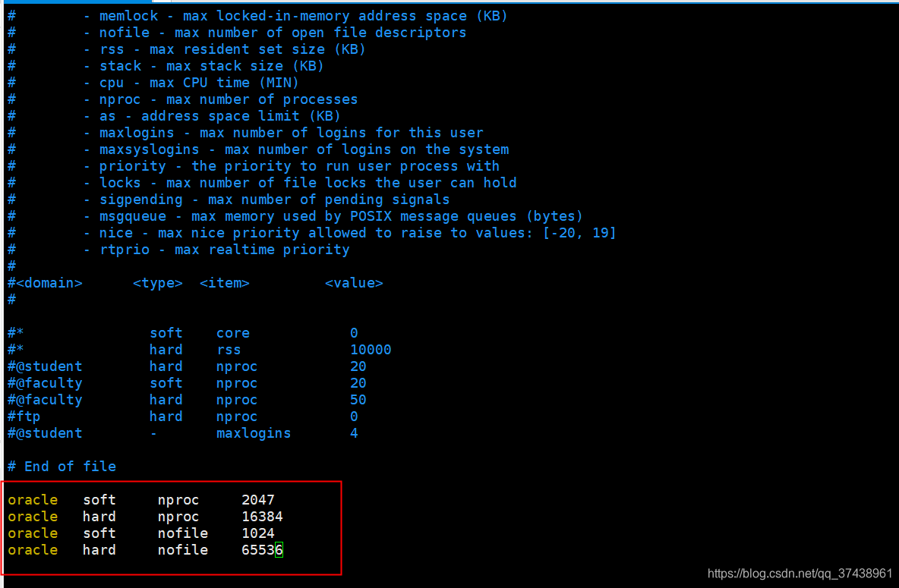Click the memlock comment line
This screenshot has width=899, height=588.
258,16
